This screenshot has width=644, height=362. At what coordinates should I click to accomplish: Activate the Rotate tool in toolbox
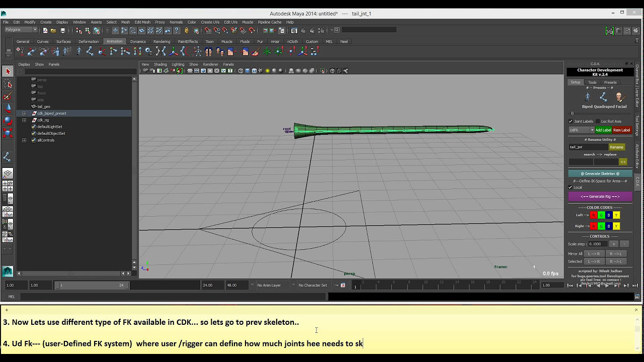point(8,120)
